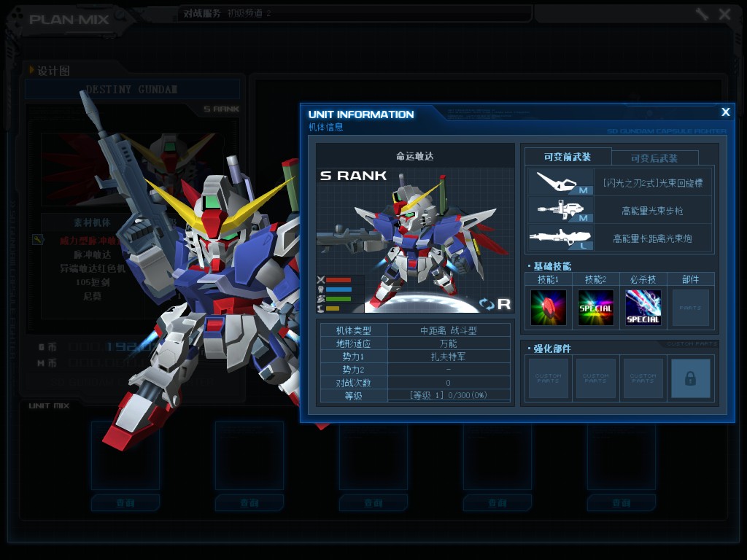Click the third empty Unit Mix slot

[x=373, y=456]
